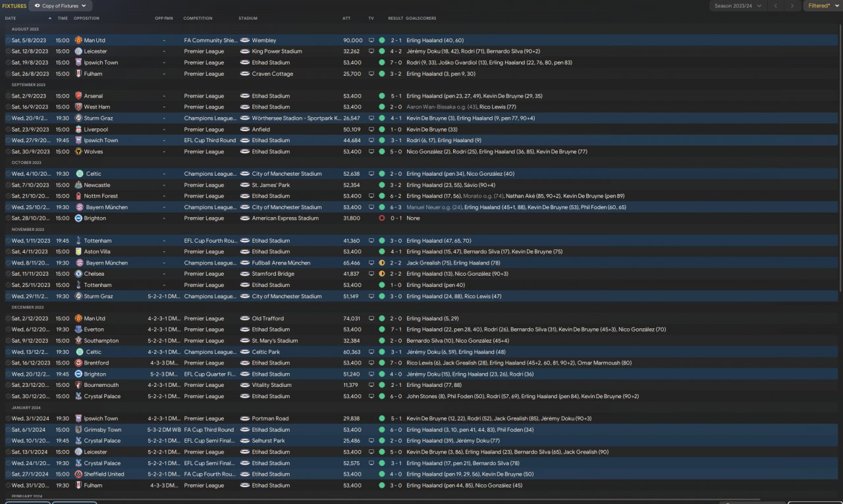Click the green win indicator in the Arsenal row
843x504 pixels.
point(382,96)
